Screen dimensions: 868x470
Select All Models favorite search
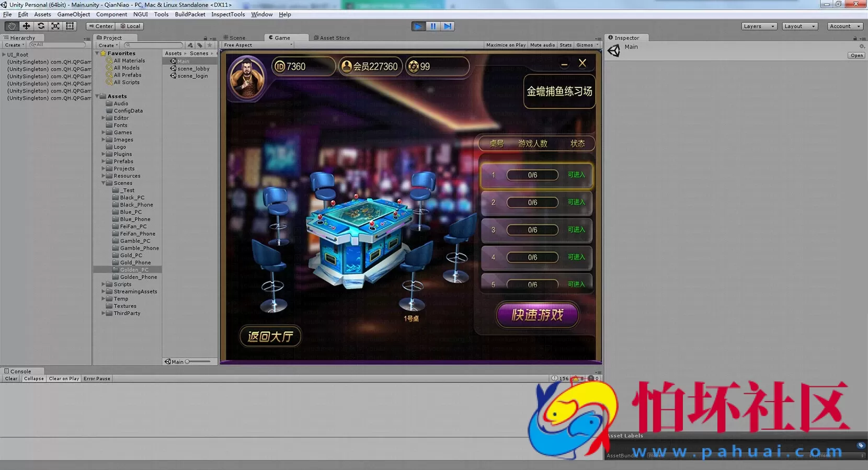(123, 68)
